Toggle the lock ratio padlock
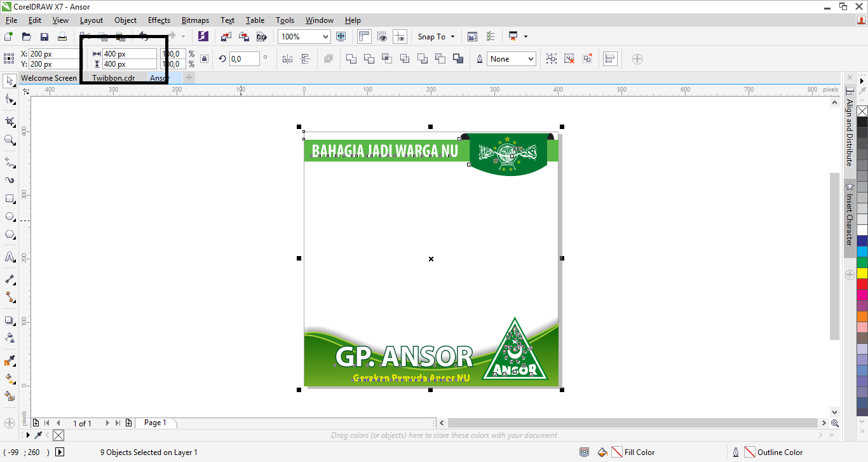The height and width of the screenshot is (462, 868). point(204,59)
